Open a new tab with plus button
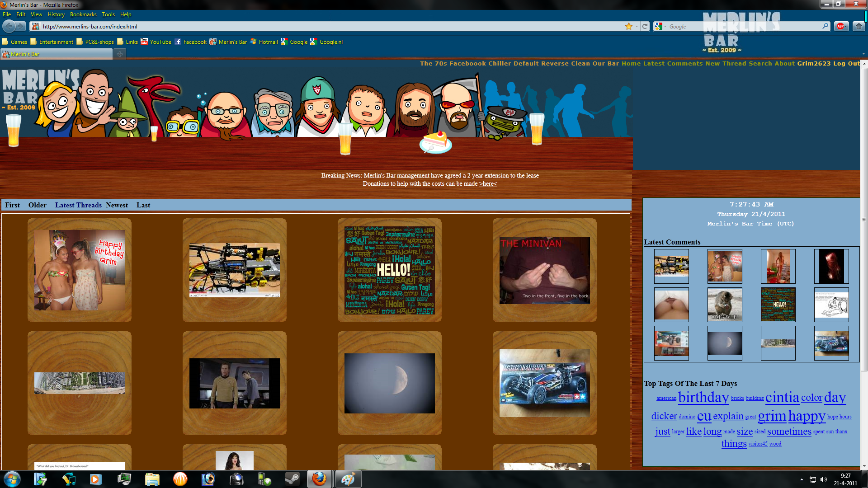This screenshot has height=488, width=868. 120,54
